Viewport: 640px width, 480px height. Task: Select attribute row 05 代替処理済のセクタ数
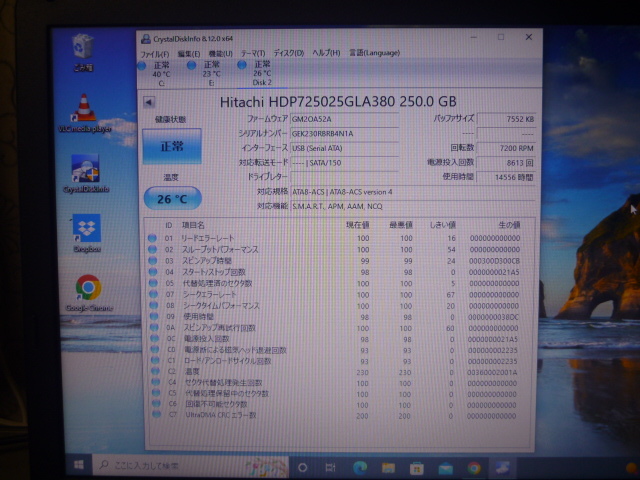[338, 283]
